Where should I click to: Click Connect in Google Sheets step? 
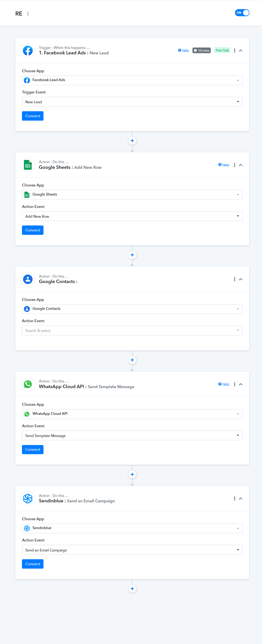(32, 230)
